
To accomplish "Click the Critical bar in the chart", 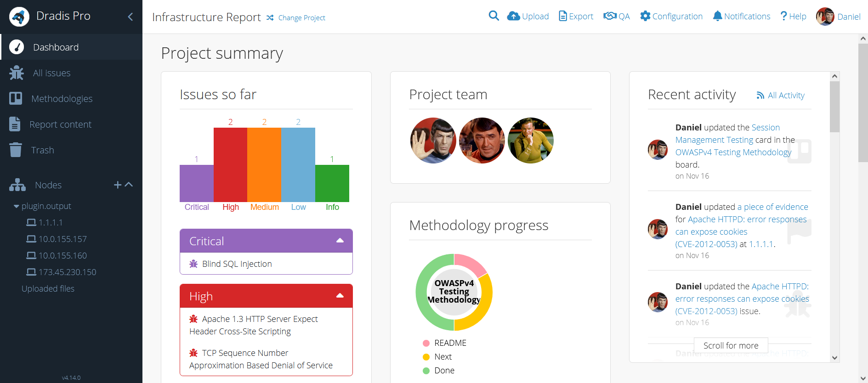I will (197, 183).
